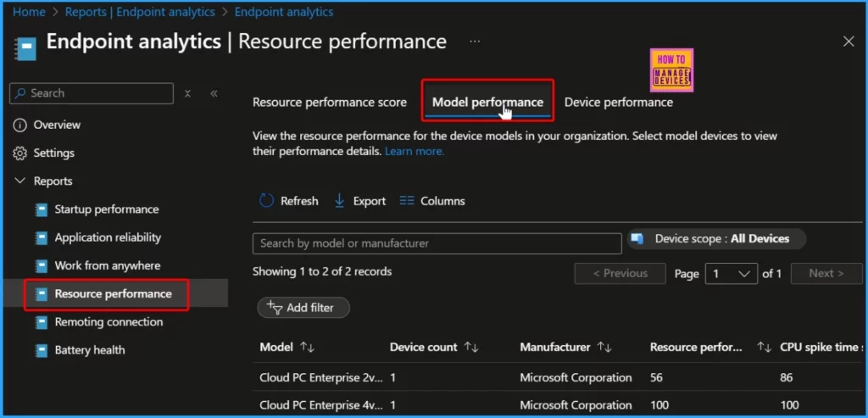Screen dimensions: 868x418
Task: Switch to Device performance tab
Action: (x=618, y=103)
